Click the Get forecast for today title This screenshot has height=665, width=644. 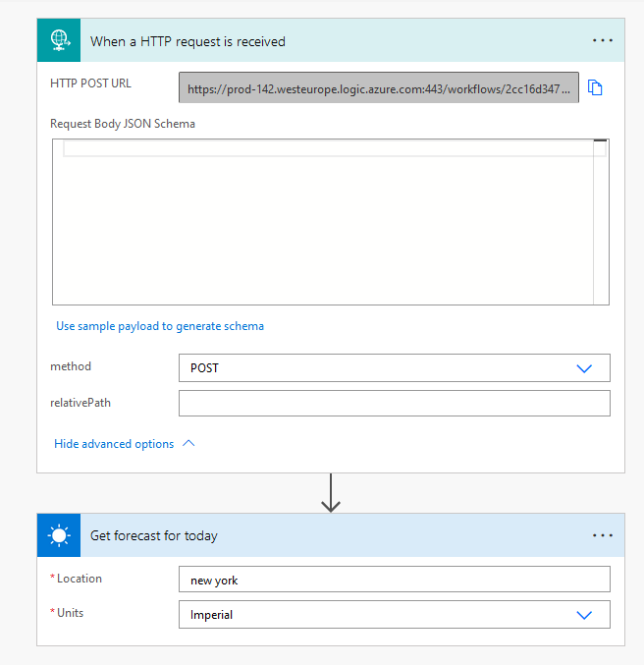[x=153, y=536]
